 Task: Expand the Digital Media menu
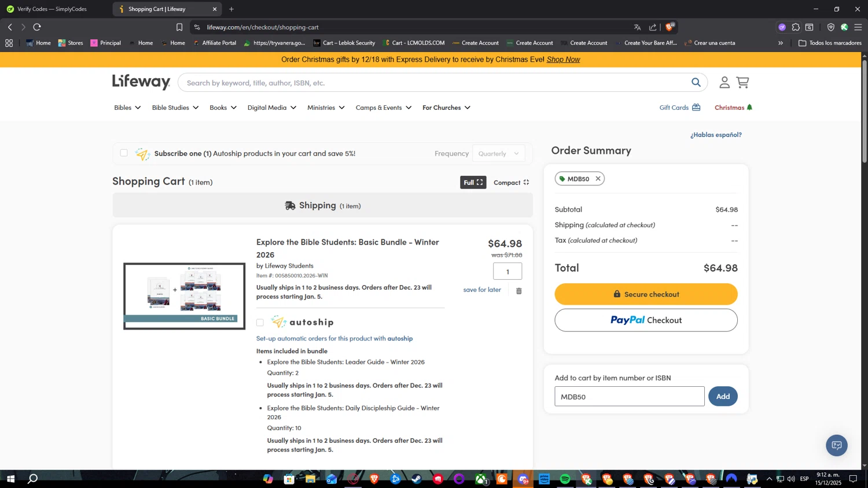tap(272, 108)
